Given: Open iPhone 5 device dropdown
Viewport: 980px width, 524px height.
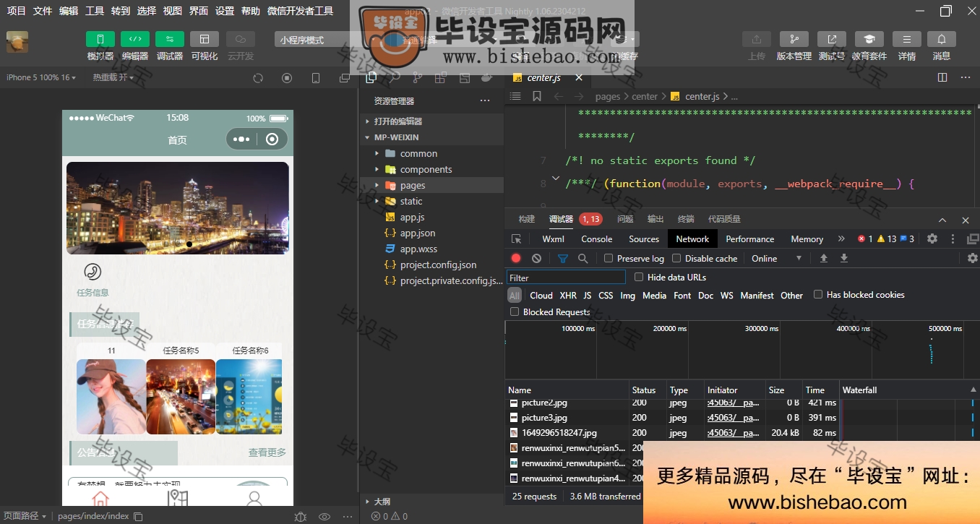Looking at the screenshot, I should (x=41, y=77).
